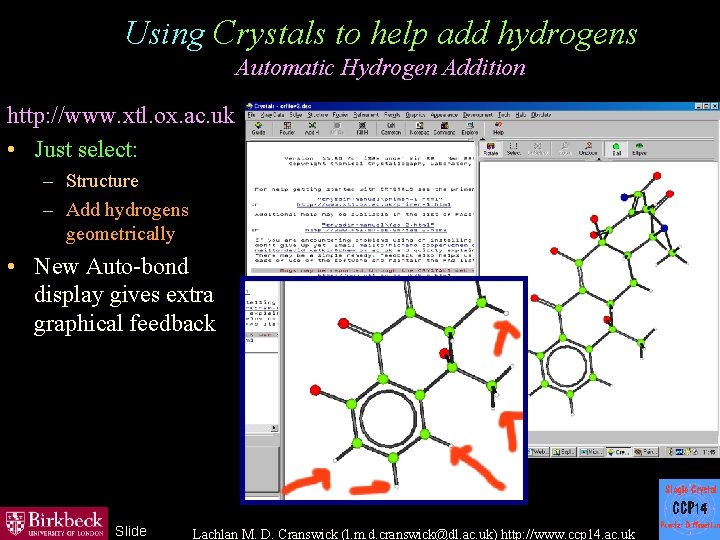Viewport: 720px width, 540px height.
Task: Open the Solve menu
Action: click(x=296, y=115)
